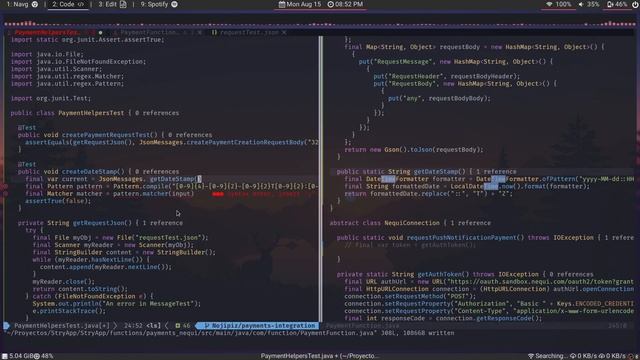Click import java.util.Scanner line
Viewport: 640px width, 360px height.
pos(56,69)
